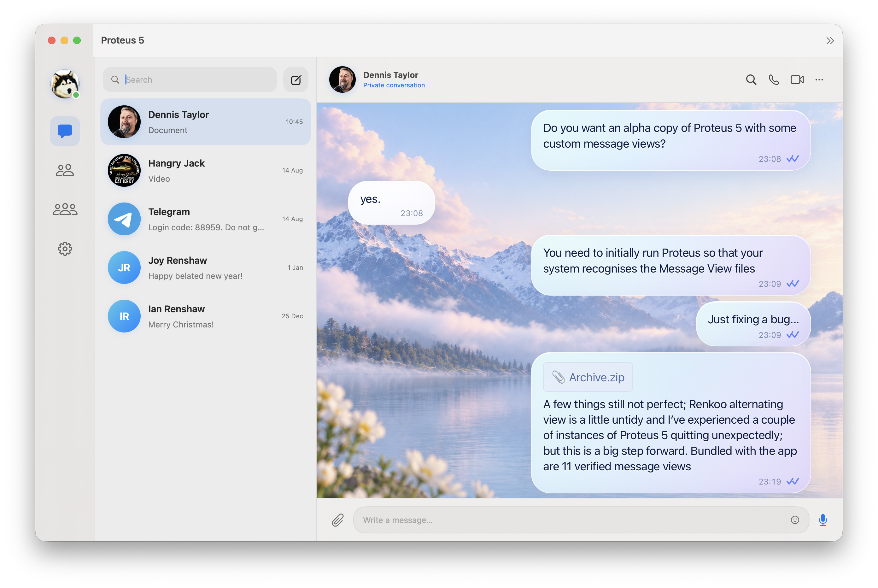Click the Proteus 5 window title

(122, 40)
